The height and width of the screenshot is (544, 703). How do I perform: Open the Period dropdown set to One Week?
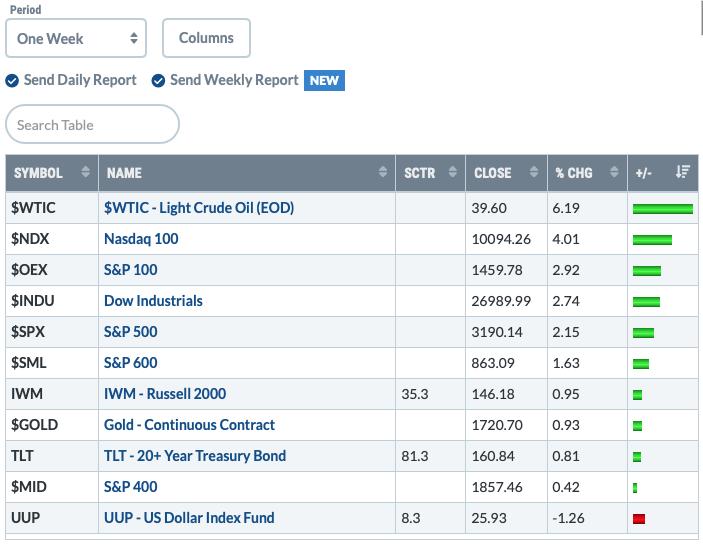click(76, 38)
